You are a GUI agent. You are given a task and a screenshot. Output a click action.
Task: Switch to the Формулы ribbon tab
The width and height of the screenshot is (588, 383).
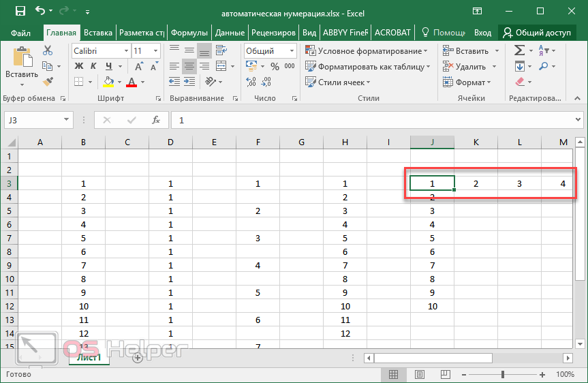coord(189,32)
